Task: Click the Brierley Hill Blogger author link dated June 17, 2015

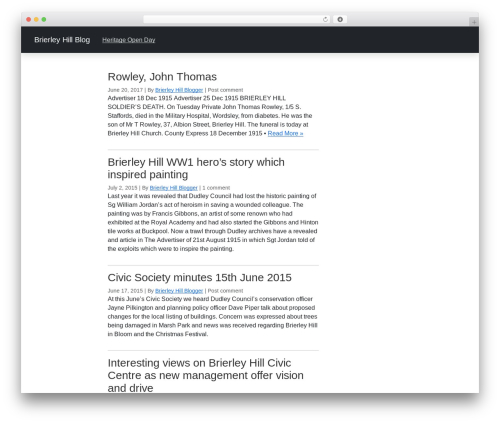Action: tap(179, 291)
